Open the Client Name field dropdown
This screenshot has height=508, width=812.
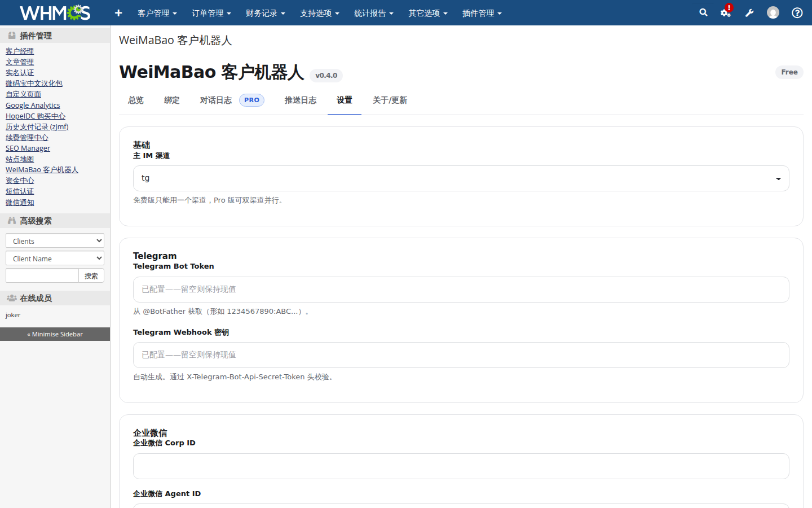55,258
